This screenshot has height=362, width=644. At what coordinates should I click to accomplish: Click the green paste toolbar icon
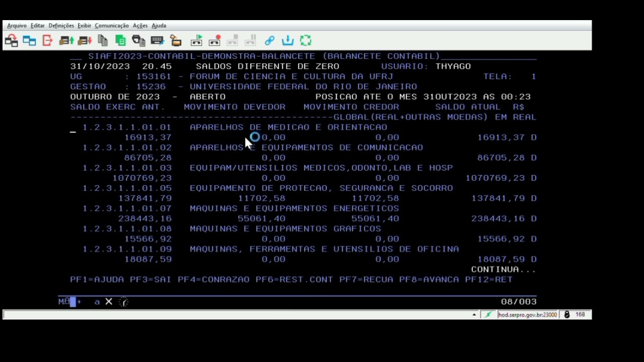click(x=120, y=41)
